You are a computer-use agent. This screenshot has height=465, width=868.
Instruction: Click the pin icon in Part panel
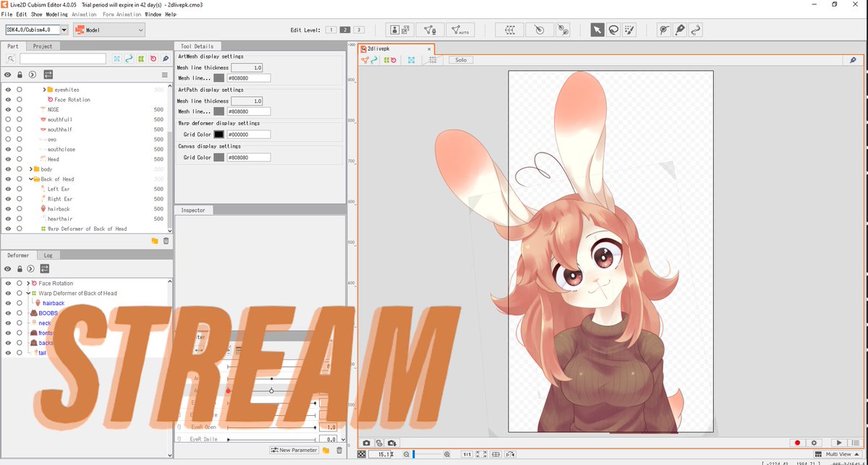[166, 59]
